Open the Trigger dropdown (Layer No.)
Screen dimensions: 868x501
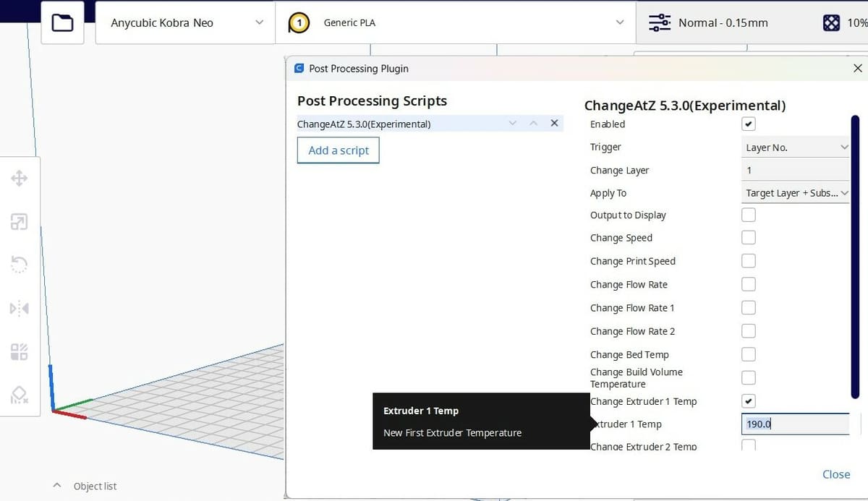pyautogui.click(x=796, y=147)
